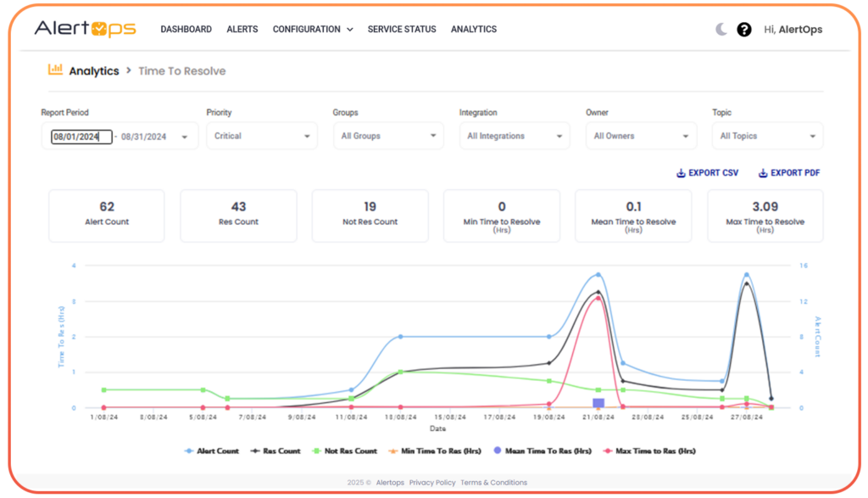868x498 pixels.
Task: Click the purple Mean Time To Res color dot
Action: point(498,450)
